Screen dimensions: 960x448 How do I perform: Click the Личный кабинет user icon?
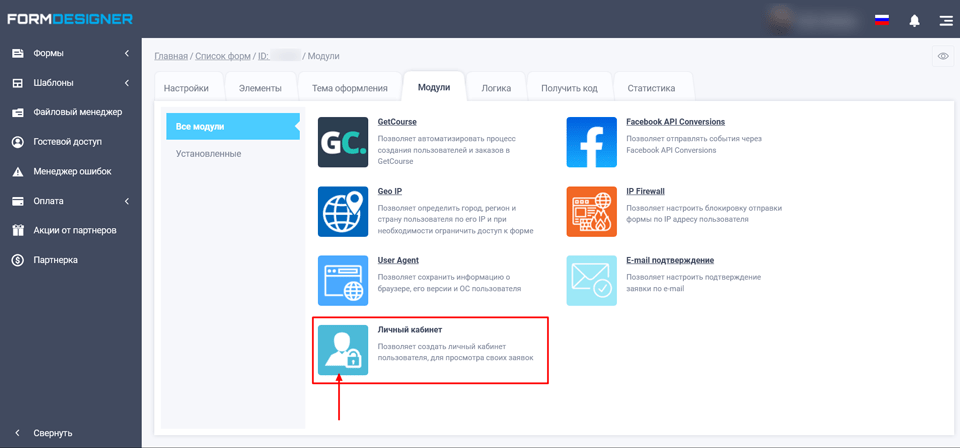tap(343, 350)
